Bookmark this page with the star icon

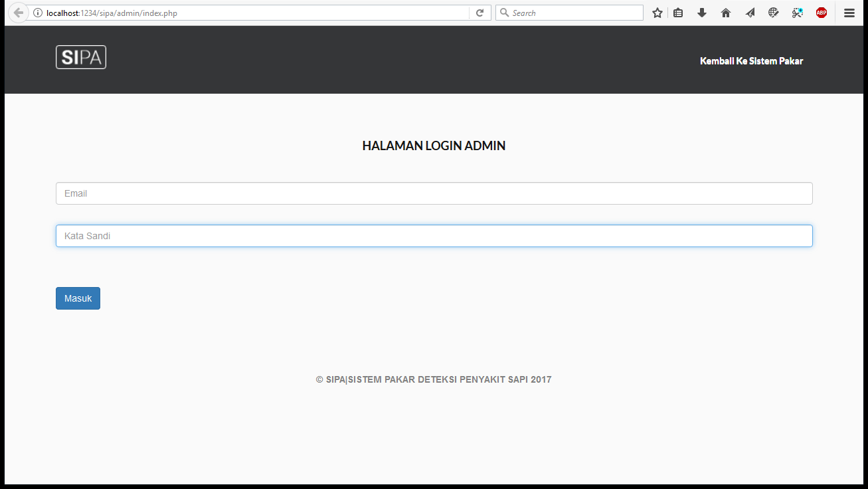pos(657,13)
